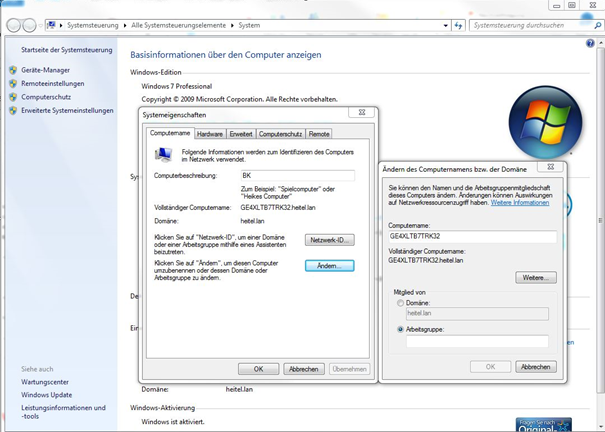This screenshot has height=432, width=605.
Task: Click the Übernehmen button
Action: (350, 369)
